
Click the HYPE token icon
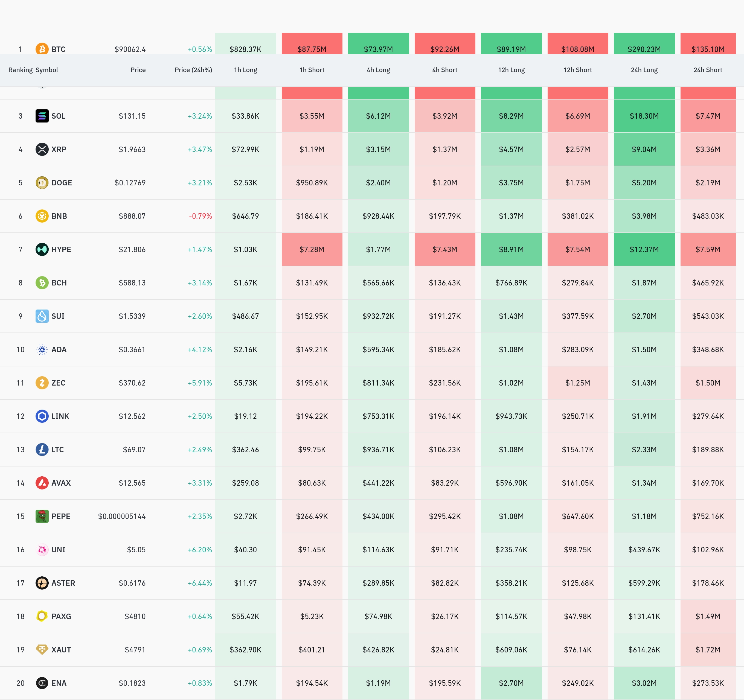point(42,249)
